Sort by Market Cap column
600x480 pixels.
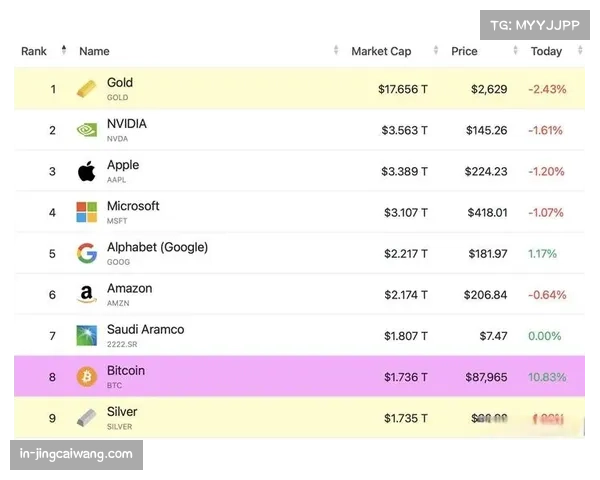click(380, 51)
